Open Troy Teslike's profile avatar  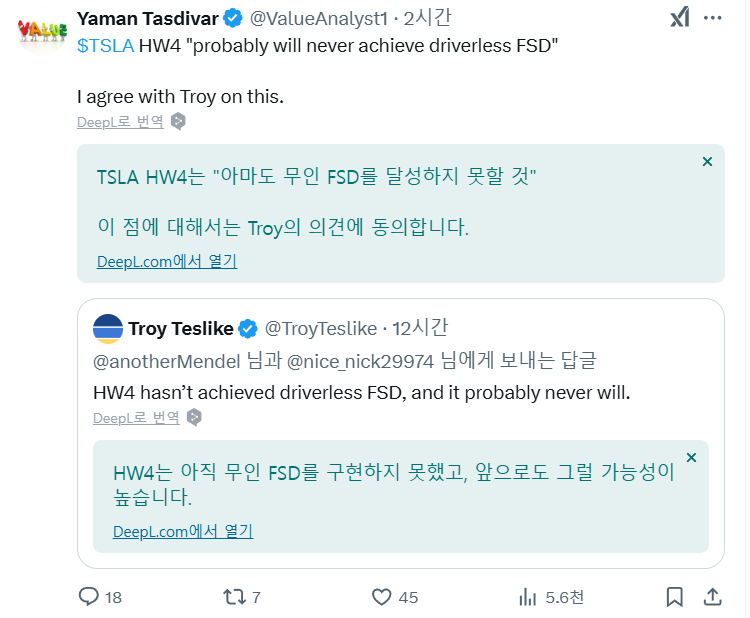point(108,329)
